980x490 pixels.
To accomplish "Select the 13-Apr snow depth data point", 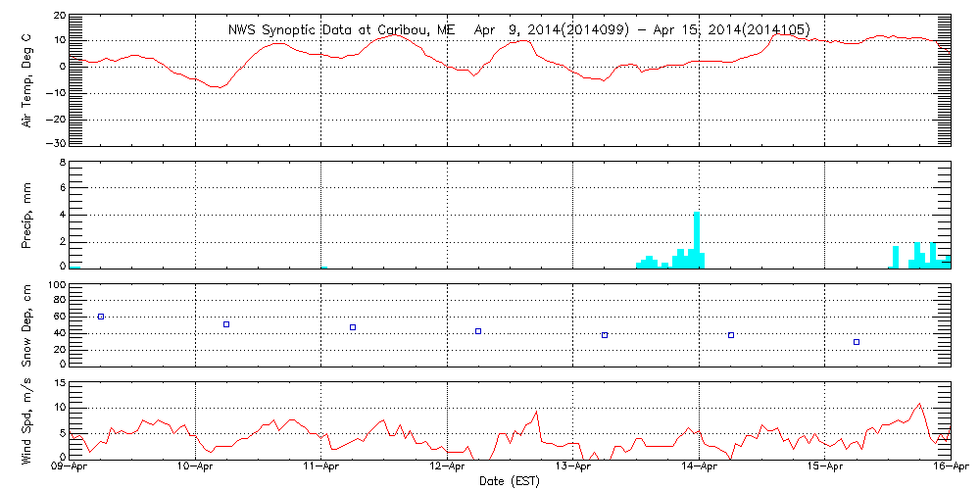I will (x=605, y=335).
